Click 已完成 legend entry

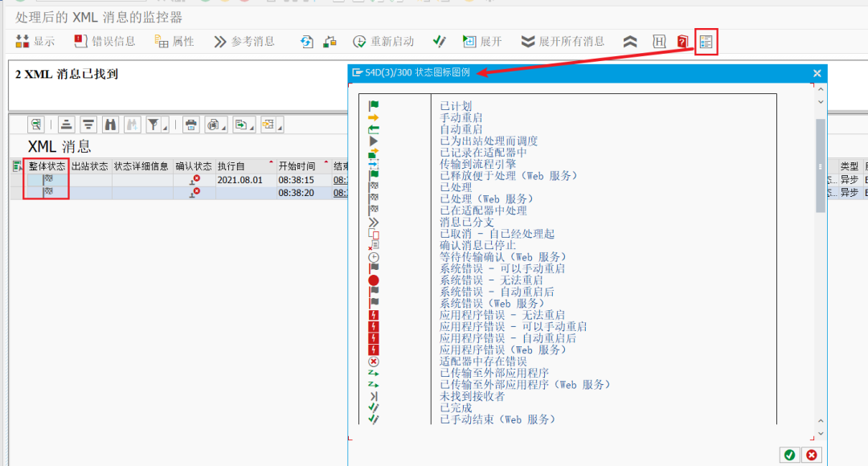click(x=456, y=408)
